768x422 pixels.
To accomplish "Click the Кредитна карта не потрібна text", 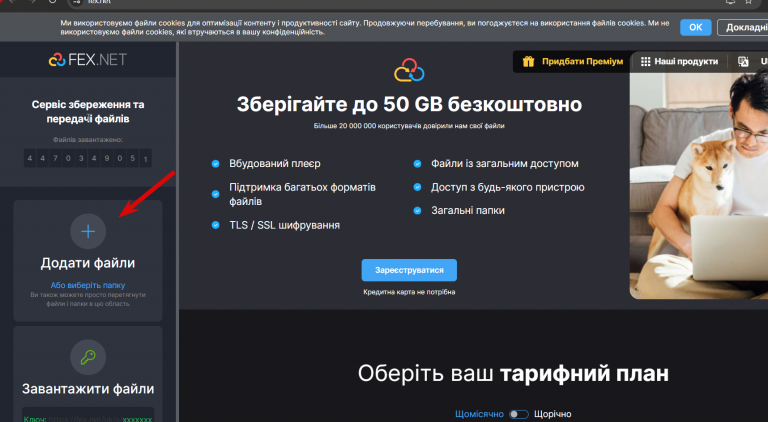I will pos(409,292).
